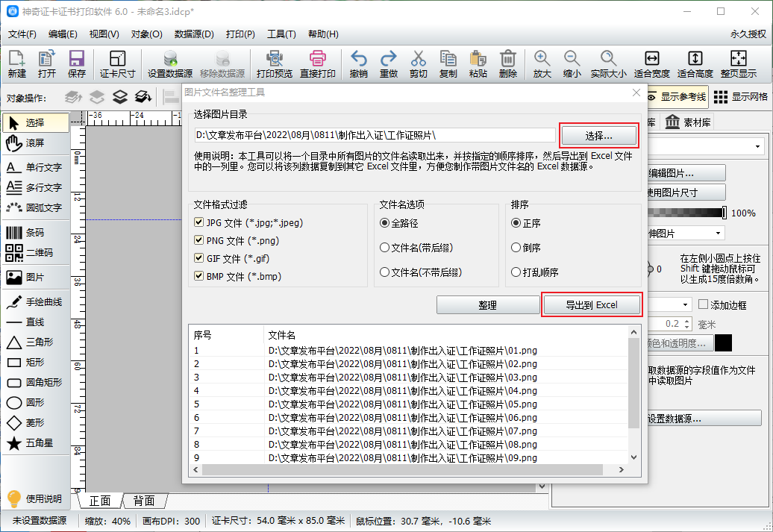Viewport: 773px width, 532px height.
Task: Open 打印预览 print preview
Action: click(x=274, y=63)
